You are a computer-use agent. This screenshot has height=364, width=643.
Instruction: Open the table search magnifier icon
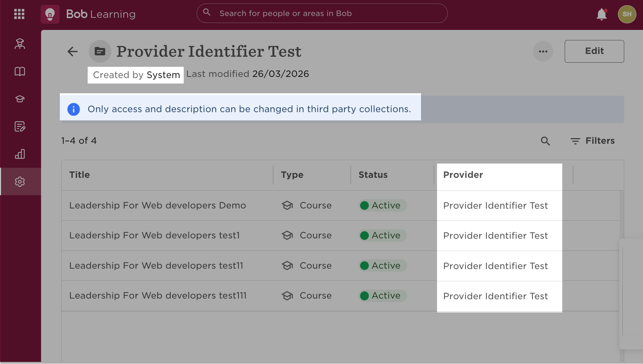[x=545, y=141]
